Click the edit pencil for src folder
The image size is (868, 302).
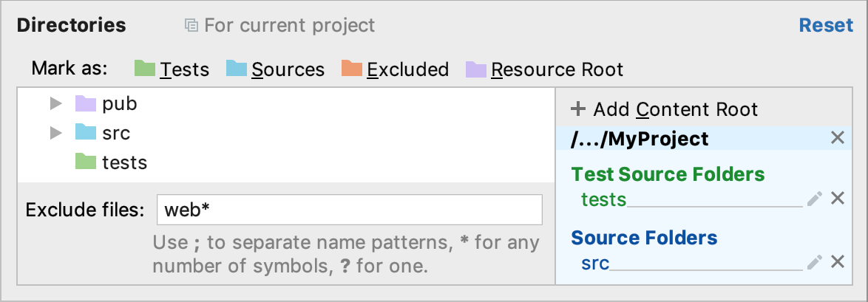pos(815,262)
